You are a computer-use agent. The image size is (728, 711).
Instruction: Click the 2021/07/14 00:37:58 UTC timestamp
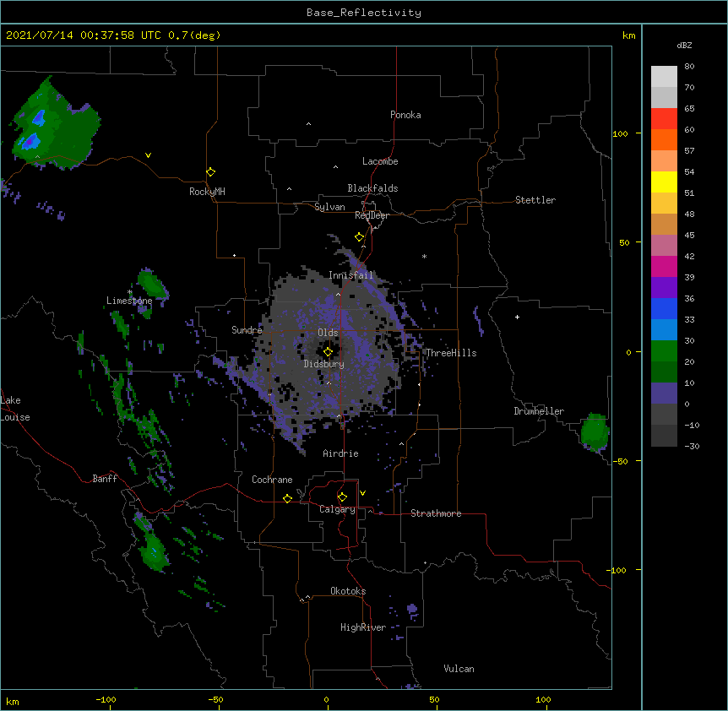[84, 35]
